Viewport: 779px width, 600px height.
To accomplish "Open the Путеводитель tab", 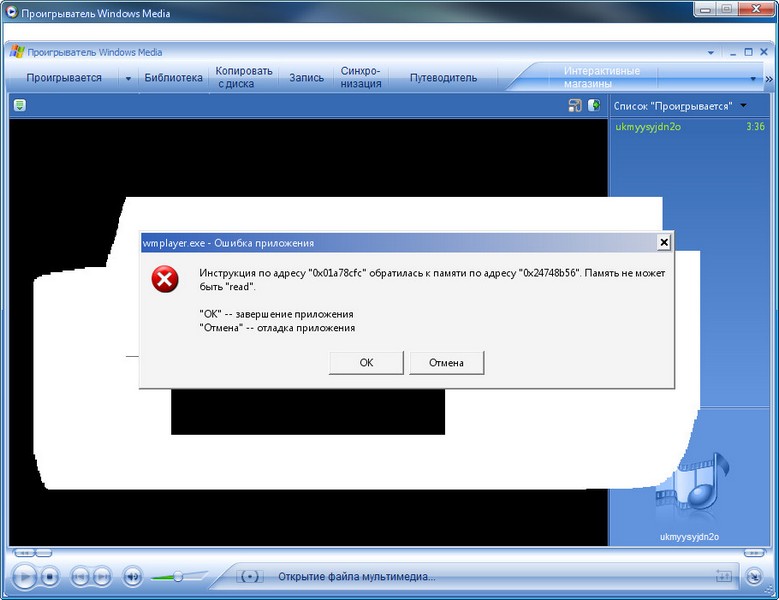I will [x=443, y=78].
